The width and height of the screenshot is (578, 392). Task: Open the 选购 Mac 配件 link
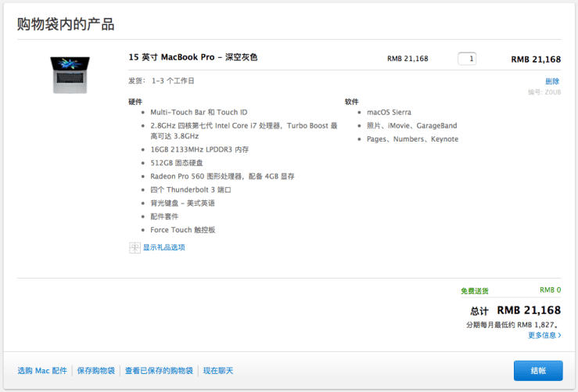tap(42, 371)
